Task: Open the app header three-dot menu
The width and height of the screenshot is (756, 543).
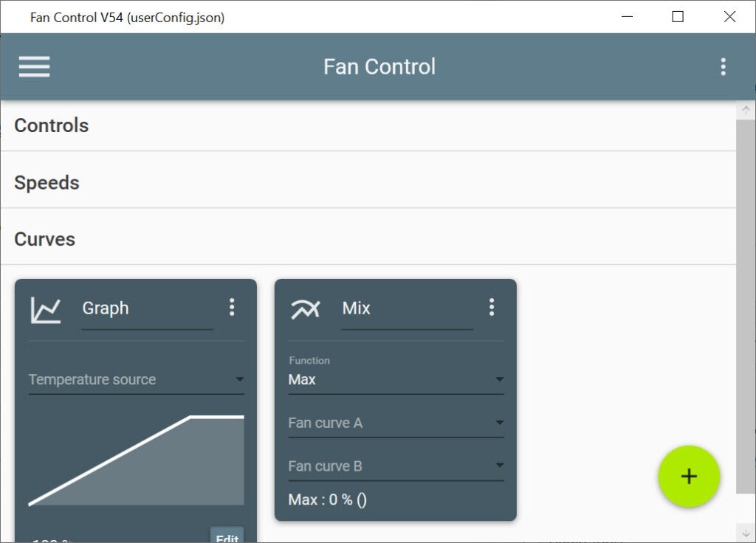Action: [x=723, y=66]
